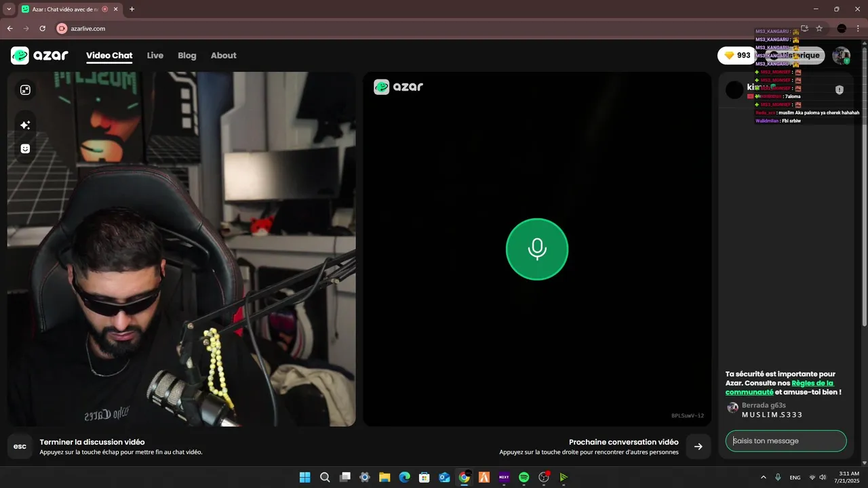Open a new browser tab
The image size is (868, 488).
pyautogui.click(x=132, y=9)
